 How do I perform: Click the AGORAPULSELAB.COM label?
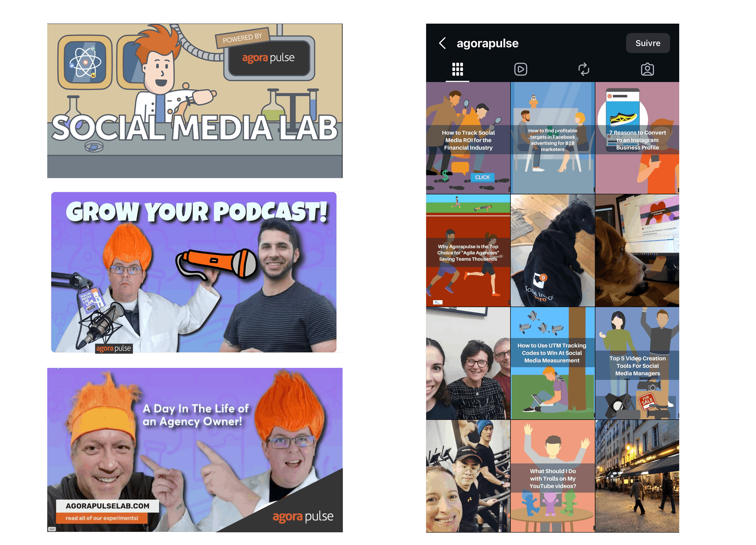pyautogui.click(x=107, y=506)
